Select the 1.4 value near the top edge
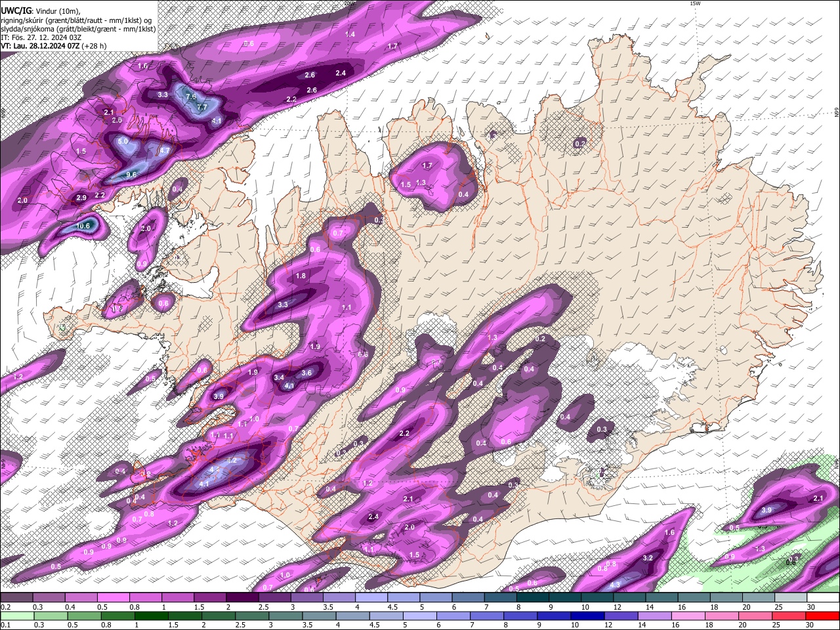 [x=350, y=34]
